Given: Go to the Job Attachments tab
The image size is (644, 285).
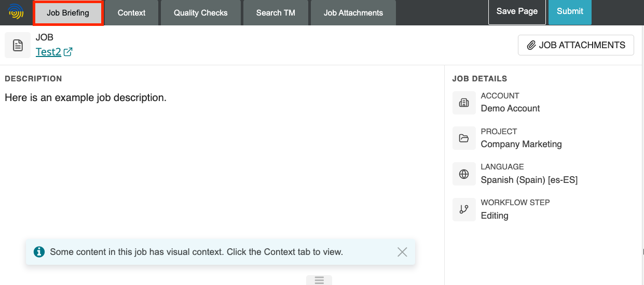Looking at the screenshot, I should (x=353, y=13).
